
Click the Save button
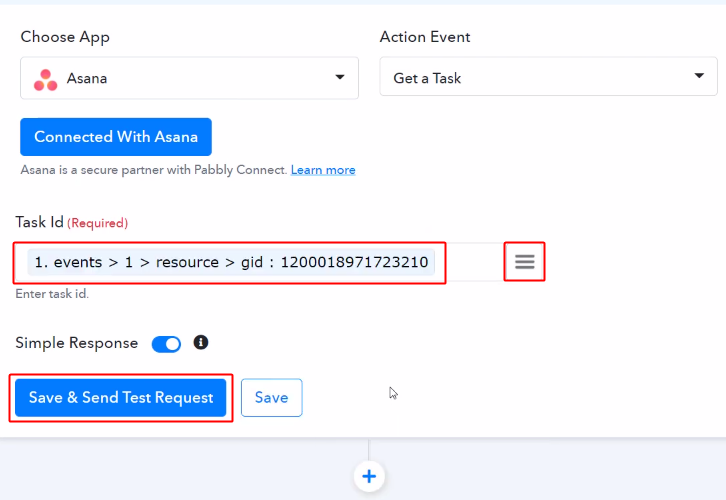(271, 398)
